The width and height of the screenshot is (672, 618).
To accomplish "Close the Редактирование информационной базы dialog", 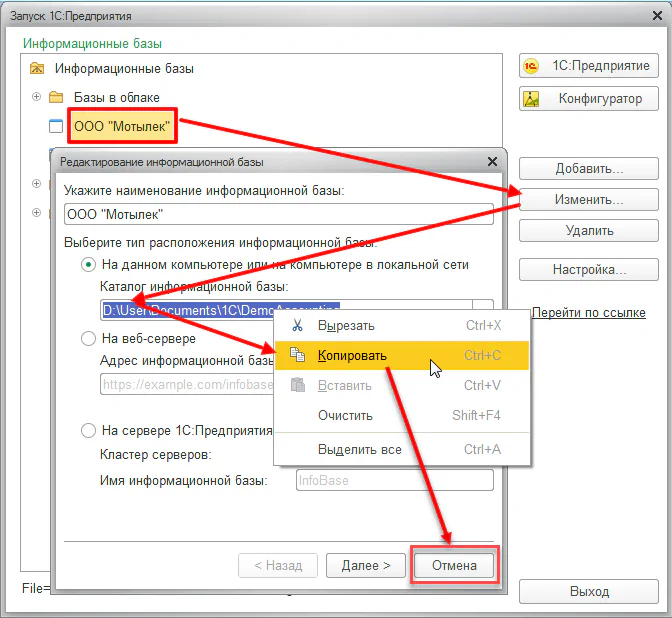I will [x=491, y=161].
